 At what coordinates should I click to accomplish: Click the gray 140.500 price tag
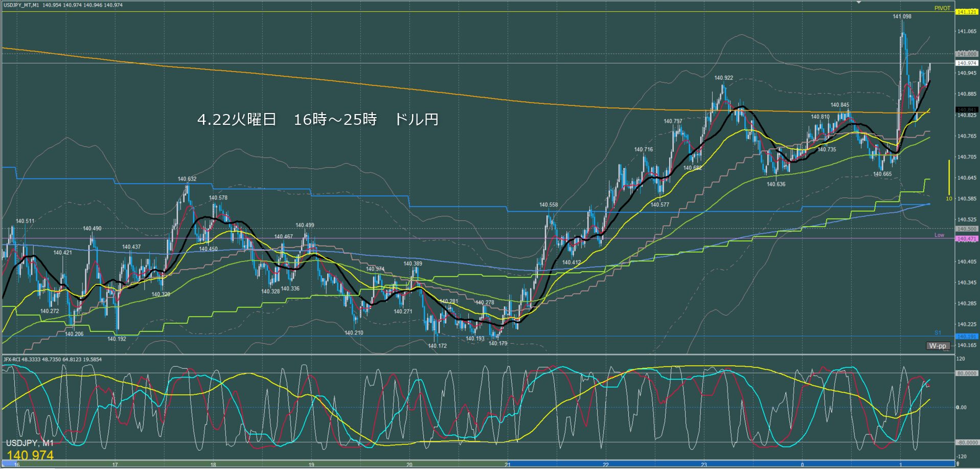point(966,229)
